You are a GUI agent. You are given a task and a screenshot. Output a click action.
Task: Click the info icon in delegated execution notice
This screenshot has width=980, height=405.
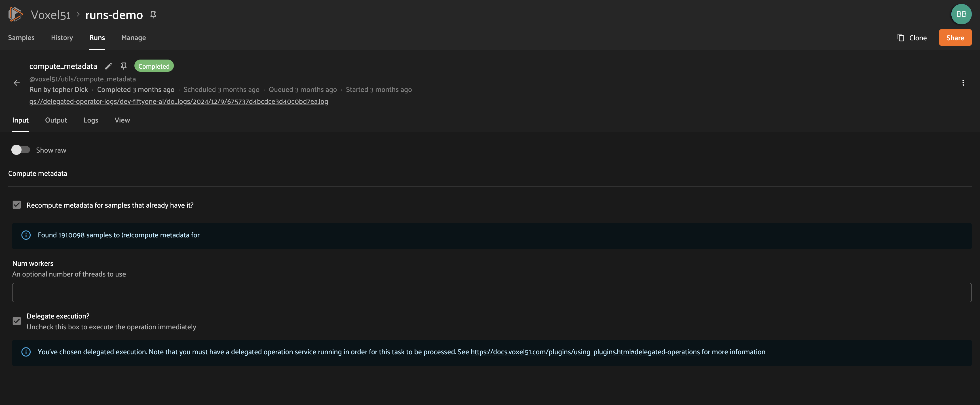[26, 352]
